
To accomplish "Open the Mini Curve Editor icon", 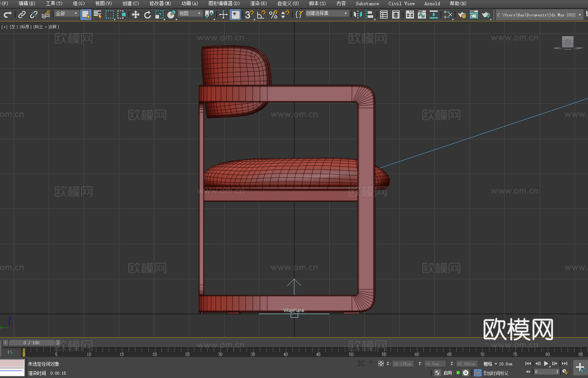I will [x=10, y=352].
